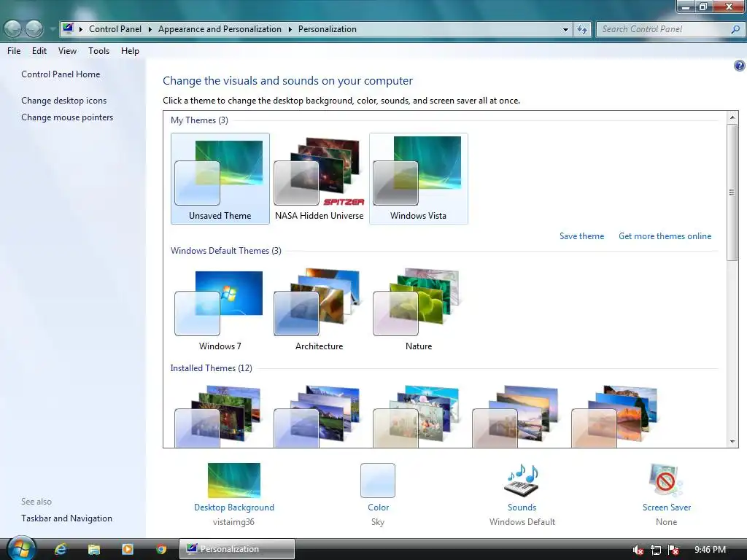The width and height of the screenshot is (747, 560).
Task: Click the Desktop Background text link
Action: tap(234, 507)
